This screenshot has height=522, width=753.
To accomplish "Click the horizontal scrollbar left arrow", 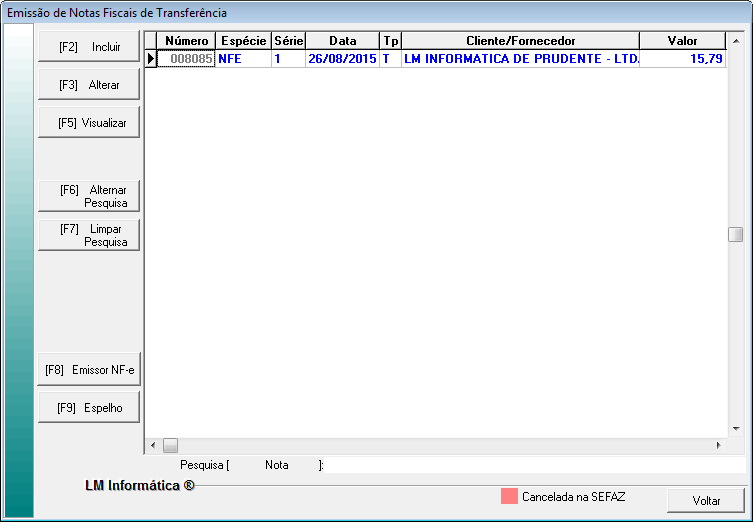I will click(x=153, y=445).
